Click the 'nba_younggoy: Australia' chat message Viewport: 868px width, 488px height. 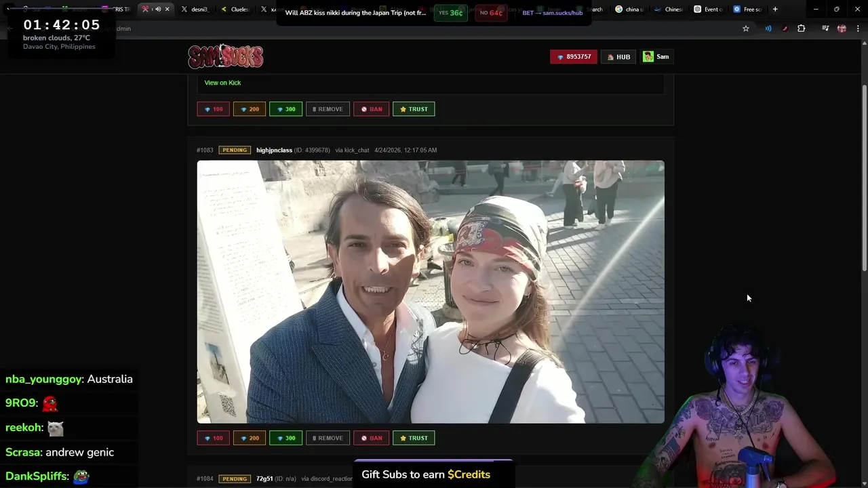pos(69,379)
